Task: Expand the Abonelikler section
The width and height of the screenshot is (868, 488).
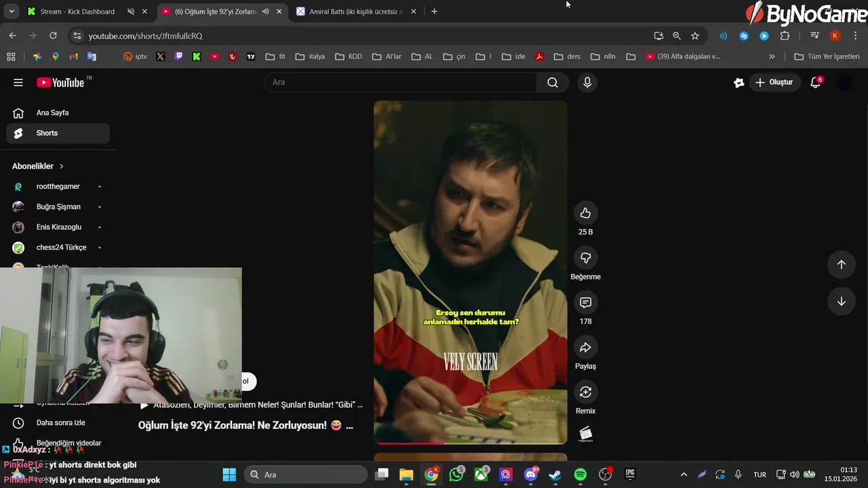Action: click(x=38, y=166)
